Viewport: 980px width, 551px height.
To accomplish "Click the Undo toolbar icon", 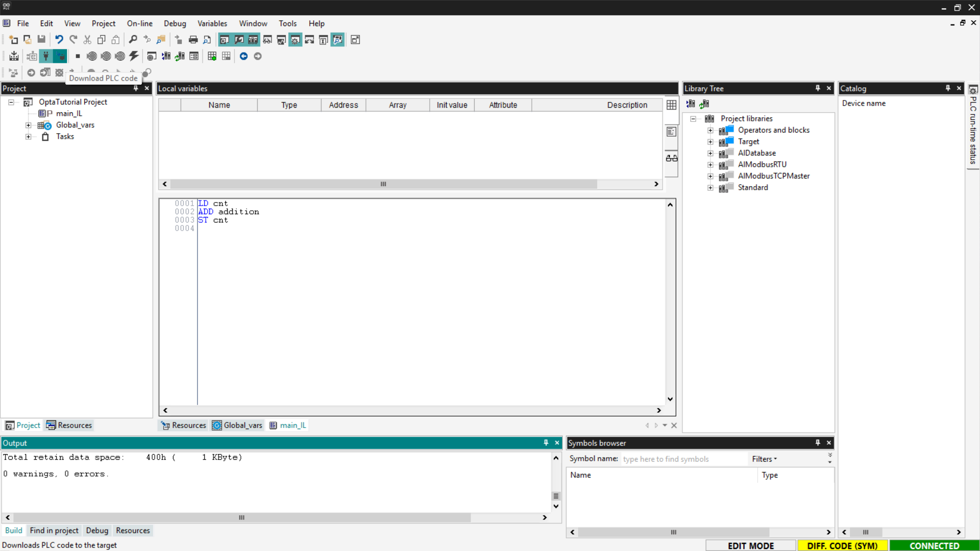I will pos(59,40).
